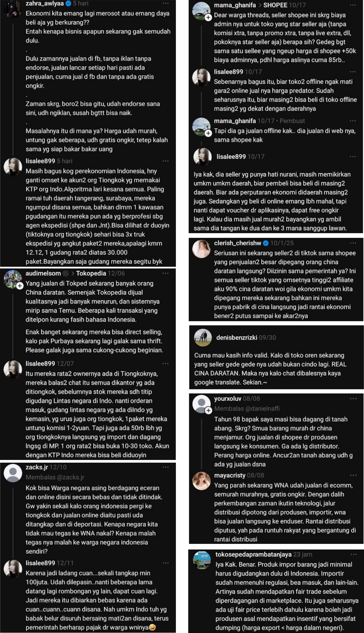Follow audimelsom using the plus icon

tap(20, 286)
